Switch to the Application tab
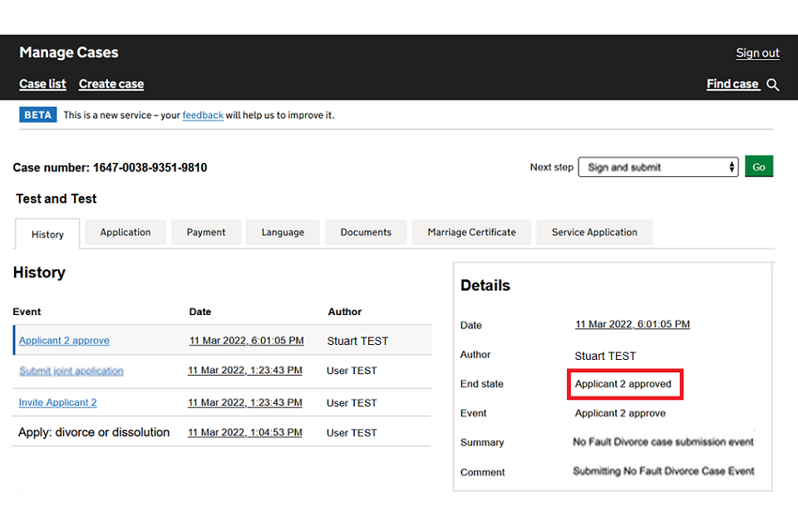This screenshot has width=798, height=532. pyautogui.click(x=126, y=233)
